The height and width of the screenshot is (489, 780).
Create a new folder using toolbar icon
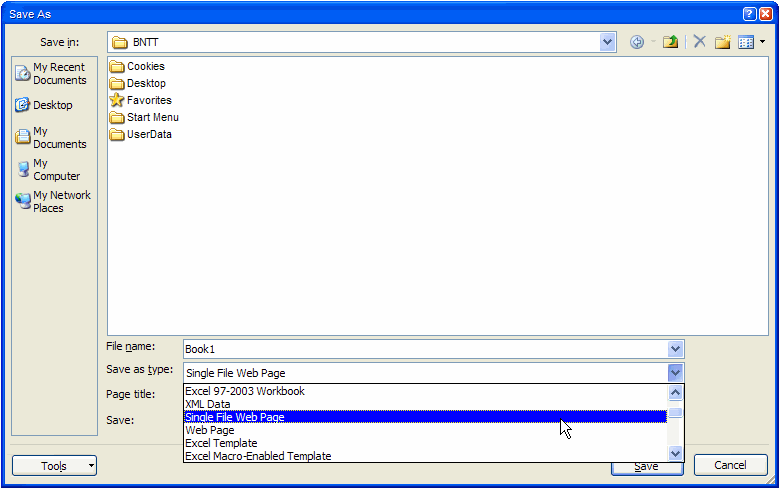(722, 42)
